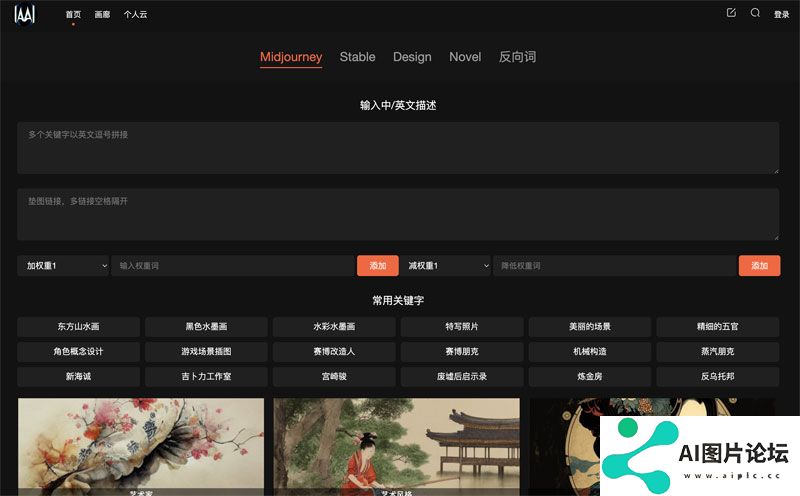Open the cherry blossom ink painting thumbnail
The height and width of the screenshot is (496, 800).
click(x=141, y=447)
